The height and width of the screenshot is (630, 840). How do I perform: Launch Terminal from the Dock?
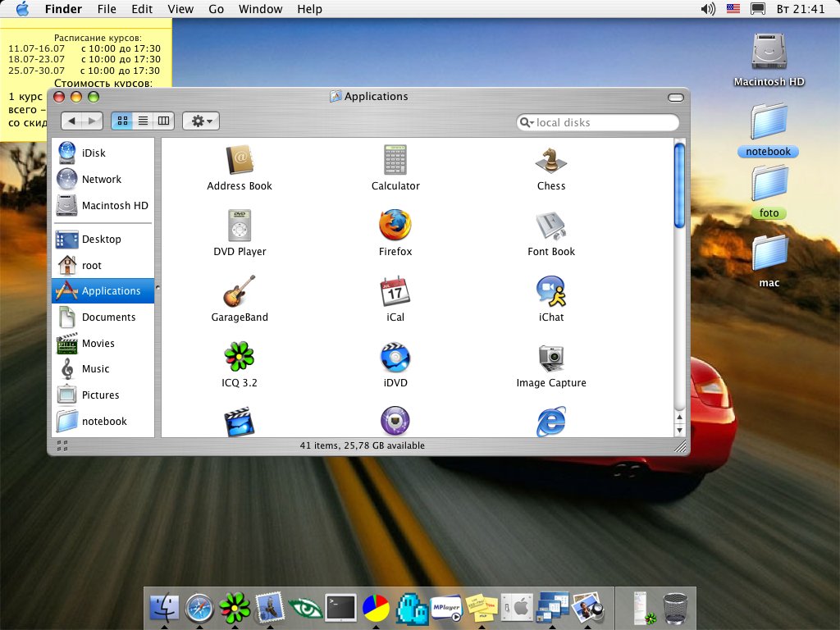[340, 608]
